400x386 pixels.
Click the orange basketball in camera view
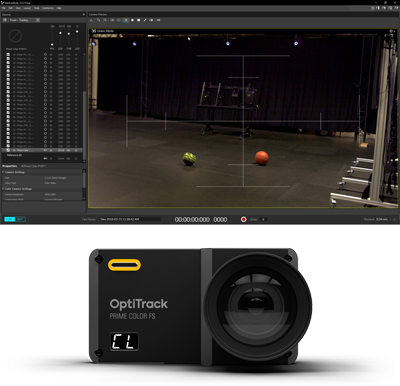coord(262,157)
